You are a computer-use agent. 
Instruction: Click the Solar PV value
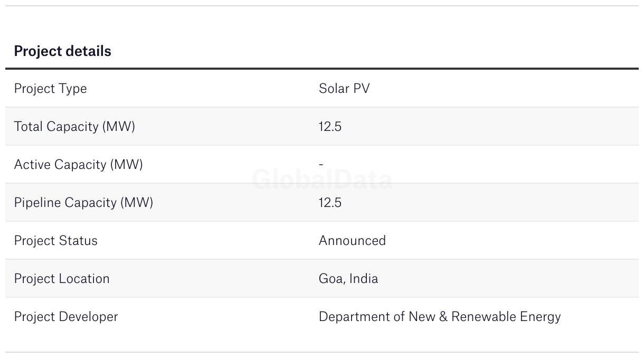coord(344,88)
